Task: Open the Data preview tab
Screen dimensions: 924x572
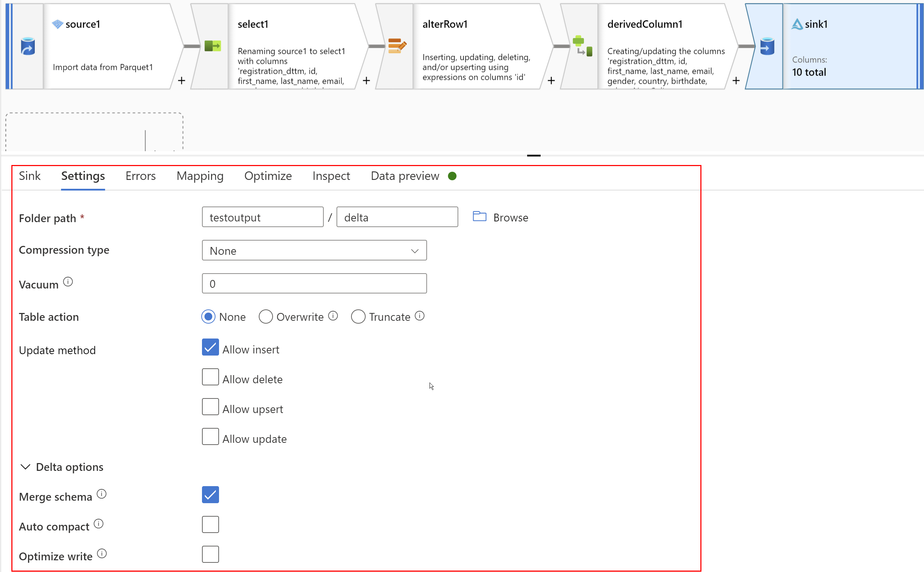Action: 404,176
